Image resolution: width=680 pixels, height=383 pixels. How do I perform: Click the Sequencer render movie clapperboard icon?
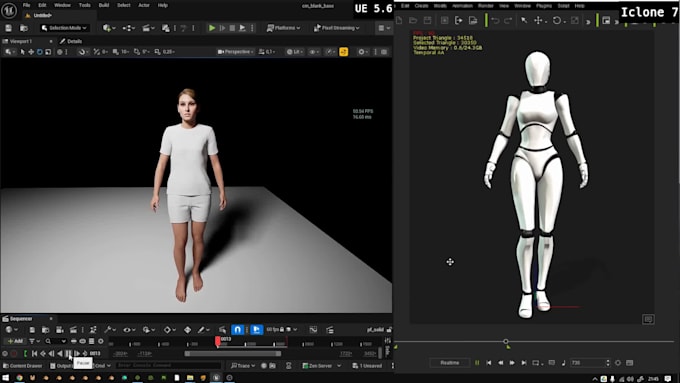pyautogui.click(x=73, y=330)
